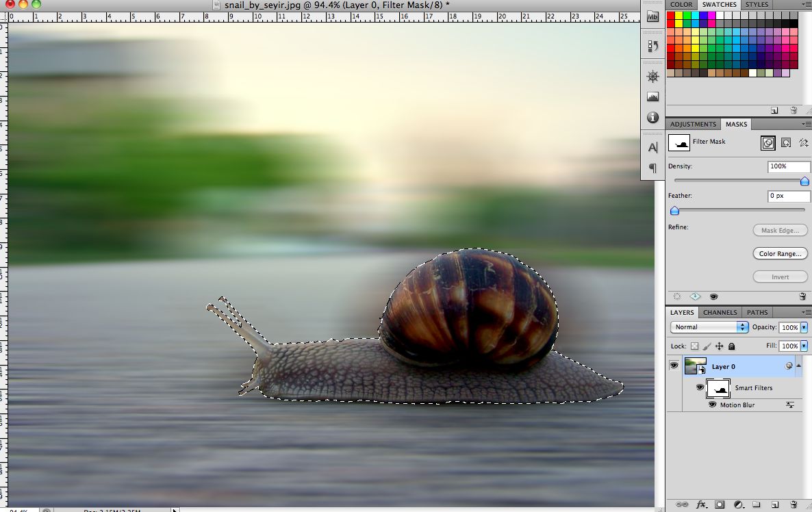
Task: Click the create new group folder icon
Action: coord(757,504)
